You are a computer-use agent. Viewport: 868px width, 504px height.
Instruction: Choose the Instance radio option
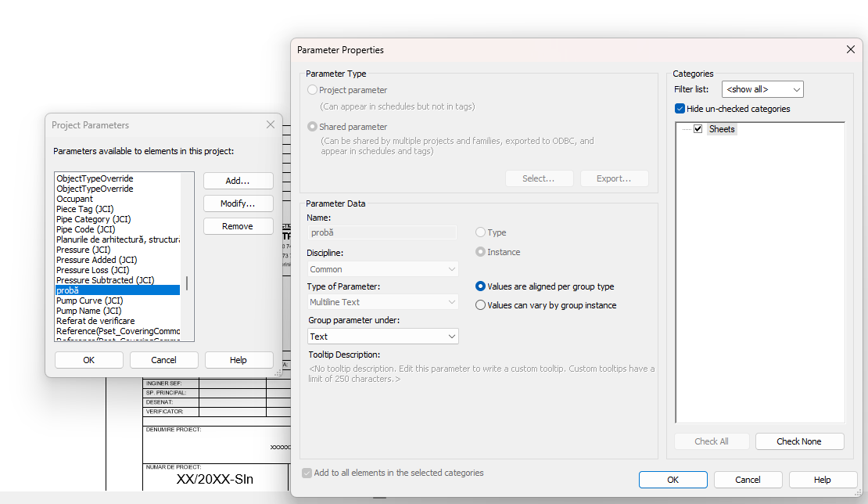coord(480,252)
